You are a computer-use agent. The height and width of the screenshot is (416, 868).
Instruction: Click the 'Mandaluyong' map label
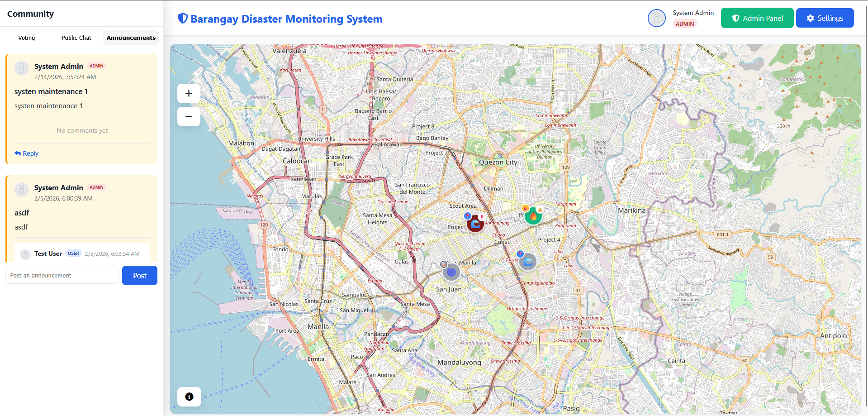(x=459, y=363)
